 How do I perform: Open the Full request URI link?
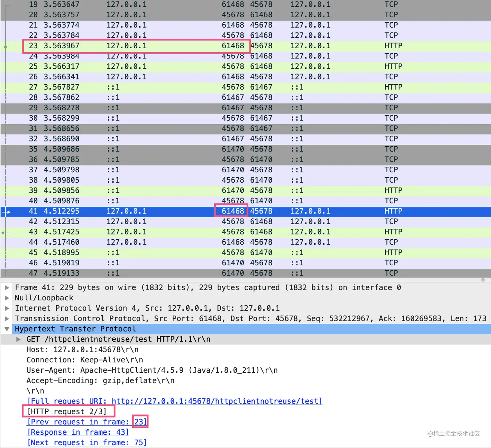coord(175,401)
